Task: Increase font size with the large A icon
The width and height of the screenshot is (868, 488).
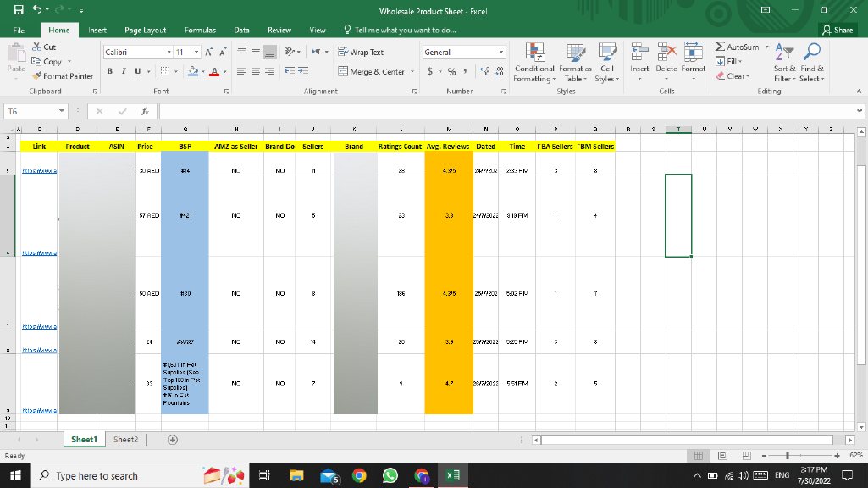Action: coord(209,52)
